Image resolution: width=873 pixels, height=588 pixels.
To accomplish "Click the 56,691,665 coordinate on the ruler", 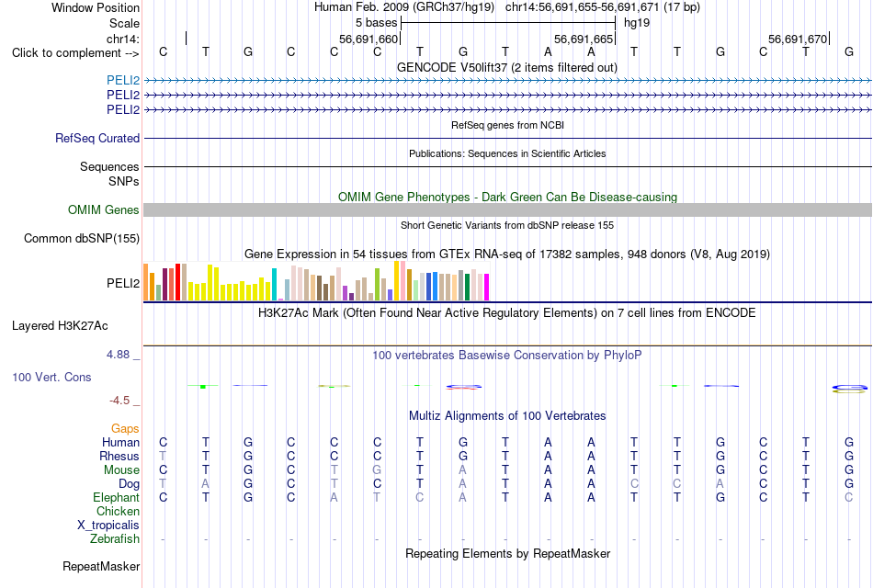I will [x=584, y=39].
